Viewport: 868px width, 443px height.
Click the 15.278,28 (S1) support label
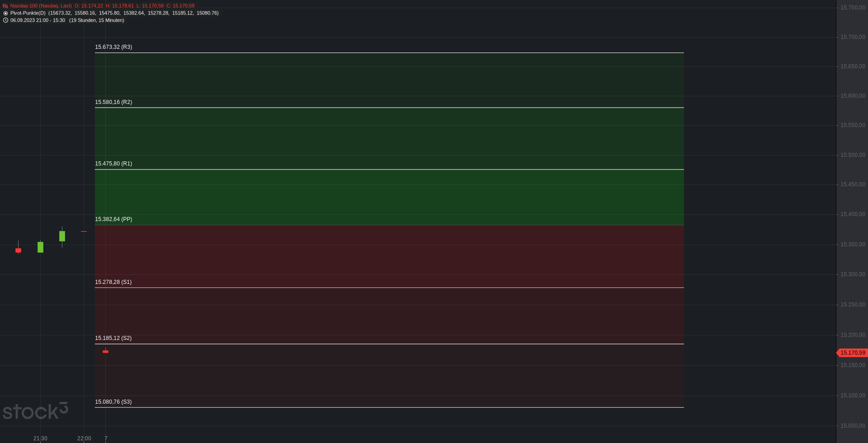[x=113, y=282]
